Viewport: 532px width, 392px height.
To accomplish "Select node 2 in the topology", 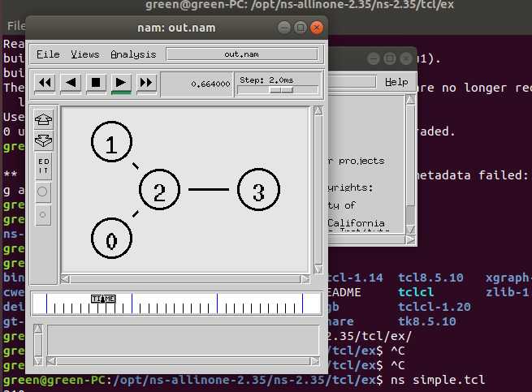I will (x=159, y=190).
